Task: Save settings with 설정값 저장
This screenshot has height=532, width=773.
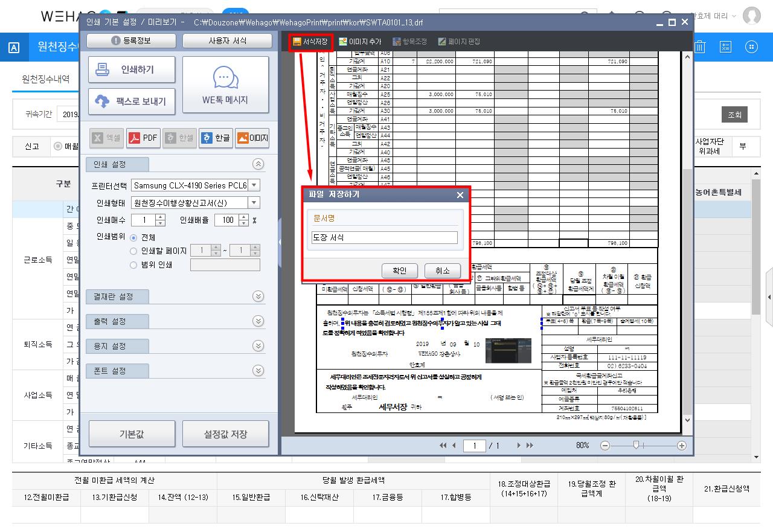Action: click(225, 434)
